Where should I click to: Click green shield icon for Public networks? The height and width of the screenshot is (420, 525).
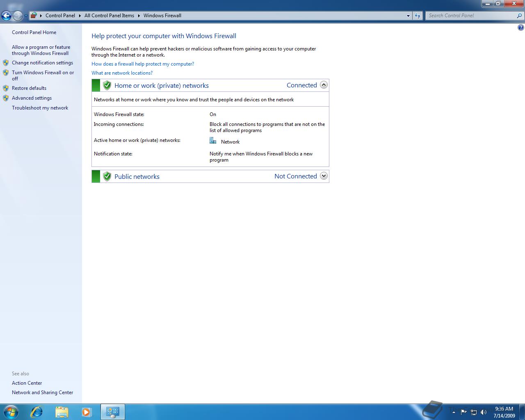click(107, 176)
